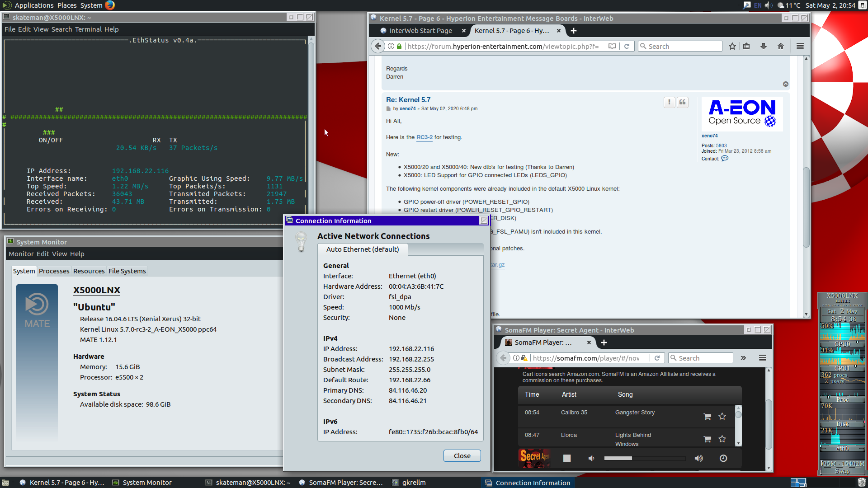Click SomaFM song list scrollbar
This screenshot has width=868, height=488.
point(738,426)
